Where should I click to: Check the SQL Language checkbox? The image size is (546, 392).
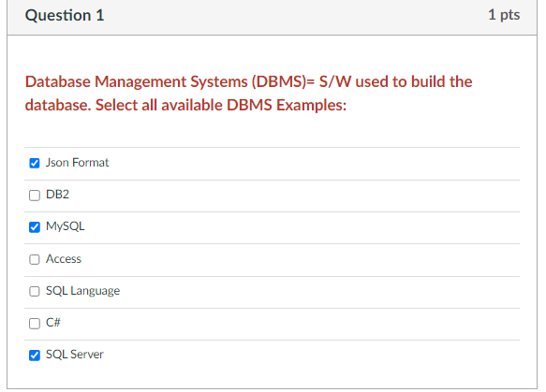coord(35,291)
